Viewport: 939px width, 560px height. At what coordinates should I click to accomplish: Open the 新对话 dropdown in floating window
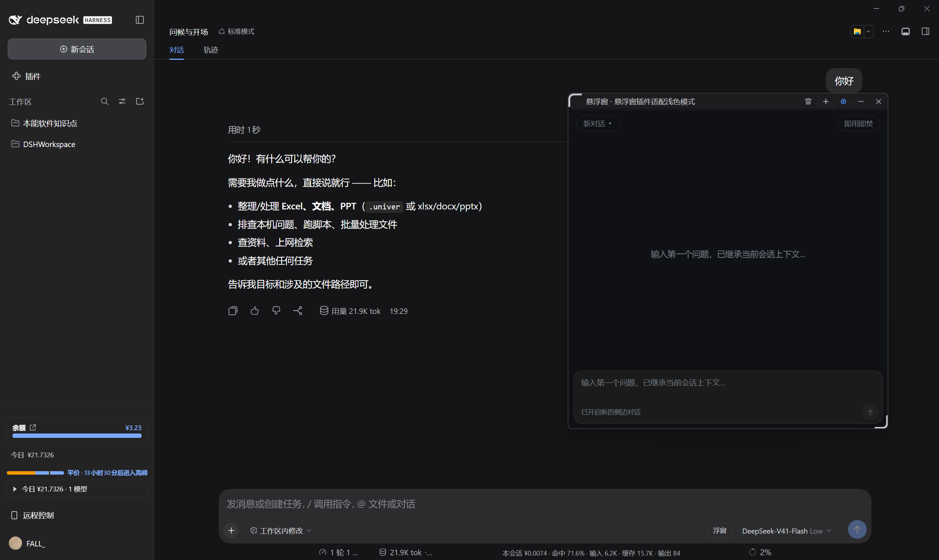pyautogui.click(x=598, y=123)
